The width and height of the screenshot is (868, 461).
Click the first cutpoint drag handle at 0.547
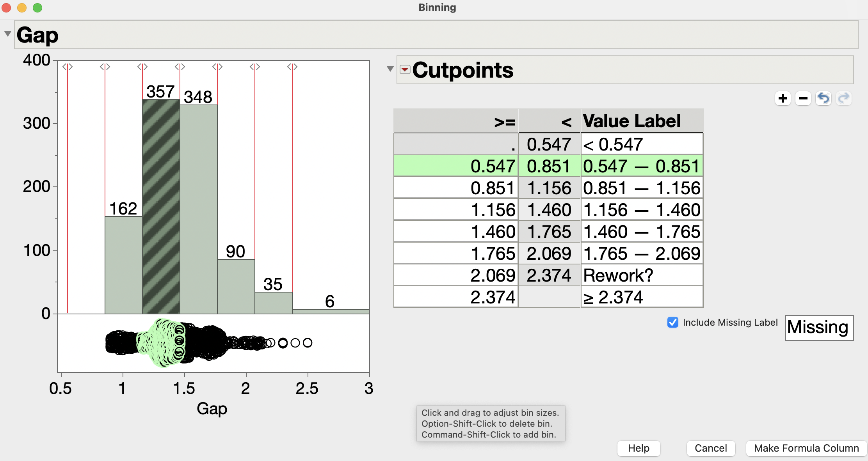68,67
